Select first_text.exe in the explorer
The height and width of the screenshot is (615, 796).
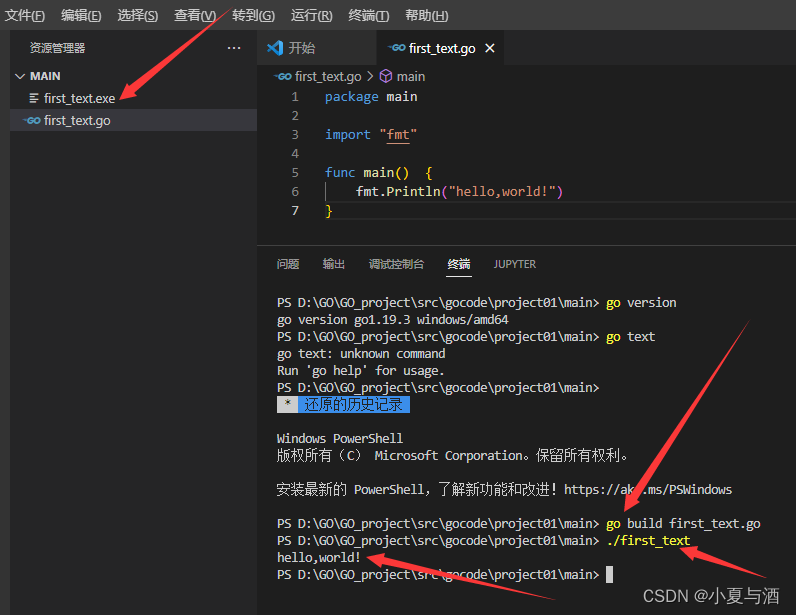point(134,98)
